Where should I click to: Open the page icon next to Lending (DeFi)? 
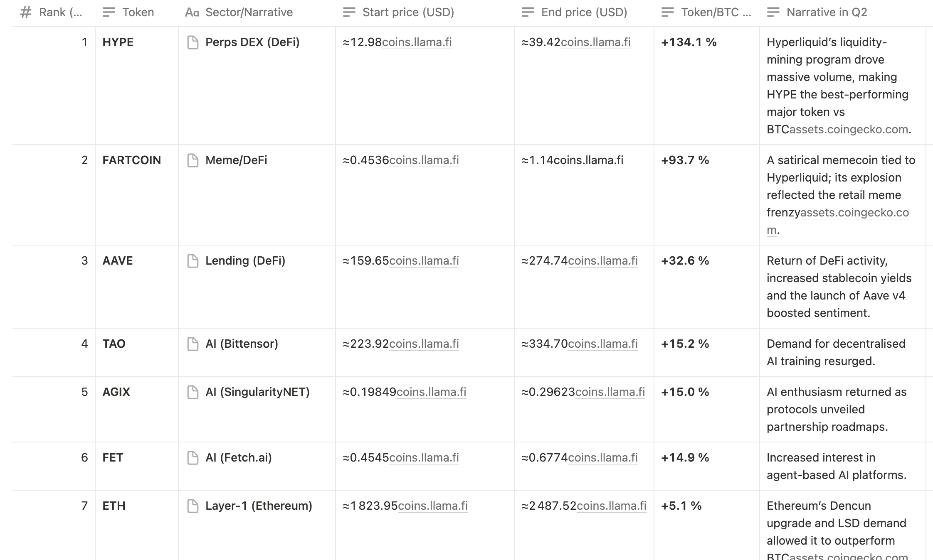pyautogui.click(x=192, y=260)
